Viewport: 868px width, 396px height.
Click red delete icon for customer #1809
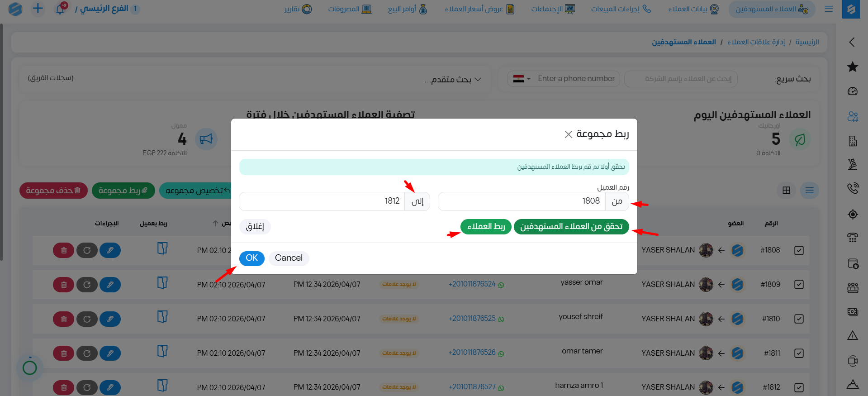coord(64,285)
